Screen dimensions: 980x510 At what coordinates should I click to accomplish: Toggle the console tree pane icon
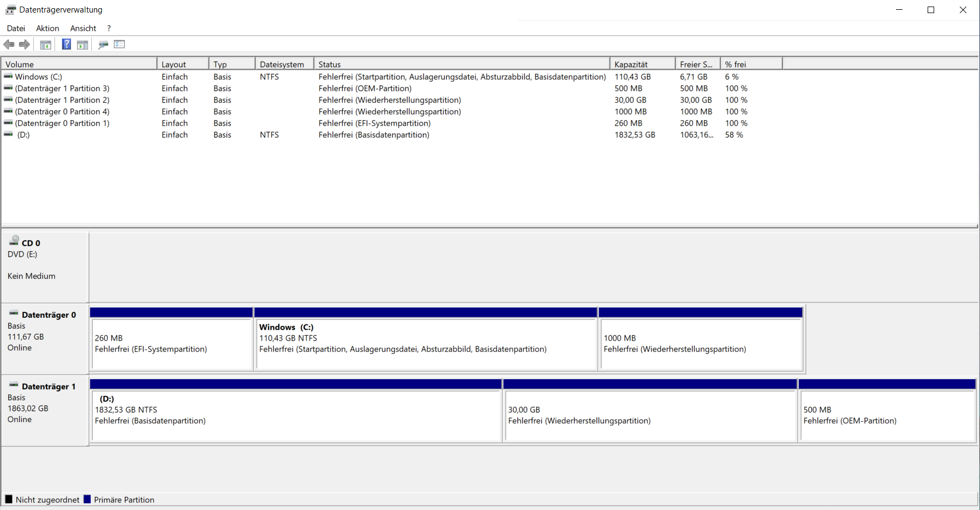pyautogui.click(x=46, y=45)
